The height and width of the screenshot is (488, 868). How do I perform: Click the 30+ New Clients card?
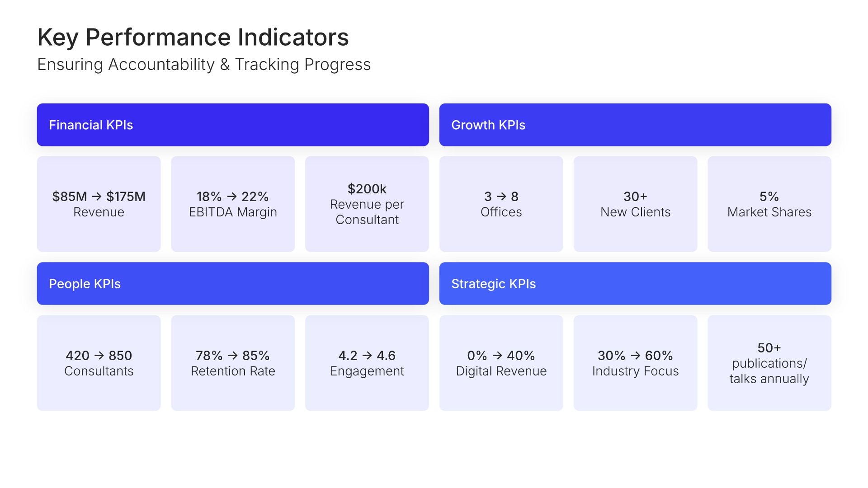click(x=635, y=204)
